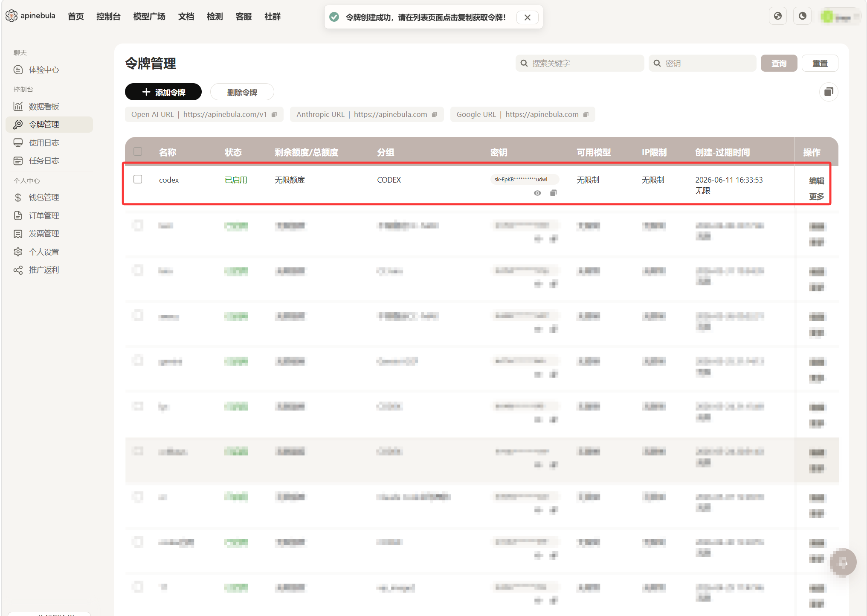Click the 查询 search button
This screenshot has height=616, width=867.
[779, 63]
